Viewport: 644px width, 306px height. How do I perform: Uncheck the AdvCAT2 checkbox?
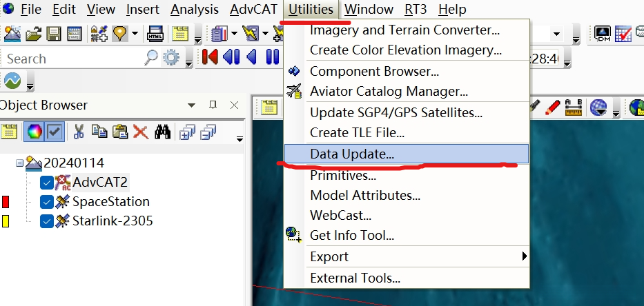(x=47, y=183)
